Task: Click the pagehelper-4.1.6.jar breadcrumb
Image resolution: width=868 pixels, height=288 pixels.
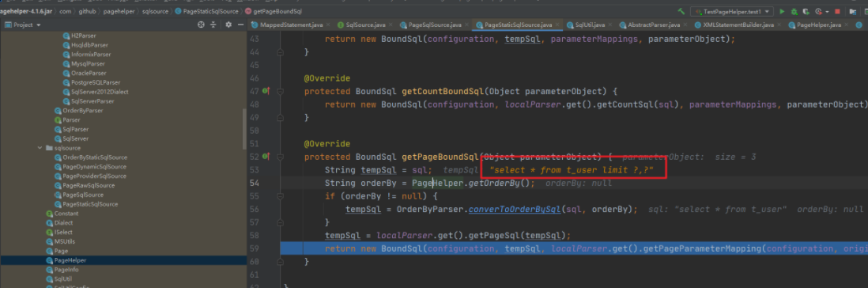Action: tap(26, 11)
